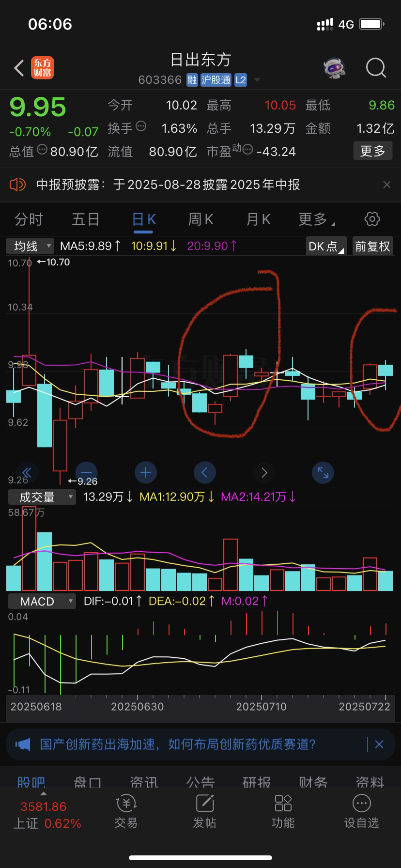The image size is (401, 868).
Task: Zoom in chart with plus button
Action: pos(145,472)
